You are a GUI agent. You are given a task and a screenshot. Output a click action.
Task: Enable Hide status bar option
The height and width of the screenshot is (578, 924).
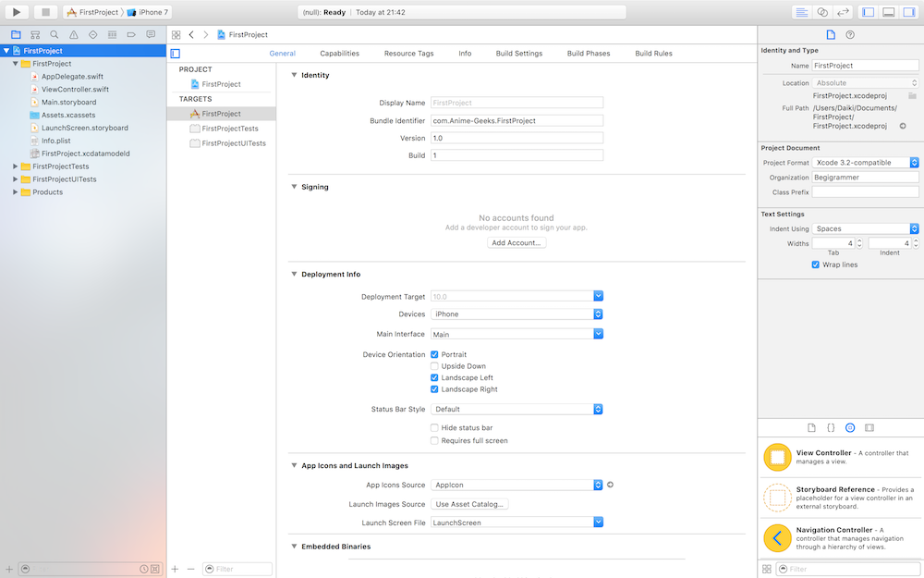coord(434,427)
